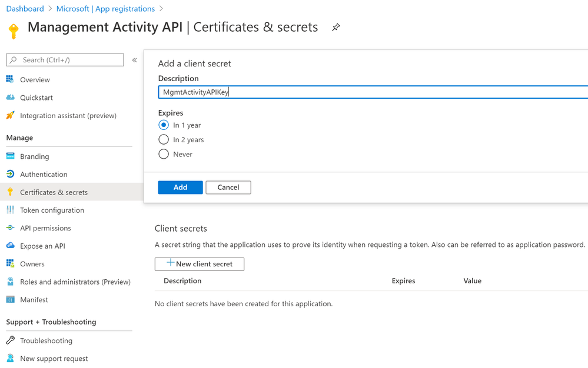The image size is (588, 368).
Task: Click the plus icon in New client secret
Action: [170, 262]
